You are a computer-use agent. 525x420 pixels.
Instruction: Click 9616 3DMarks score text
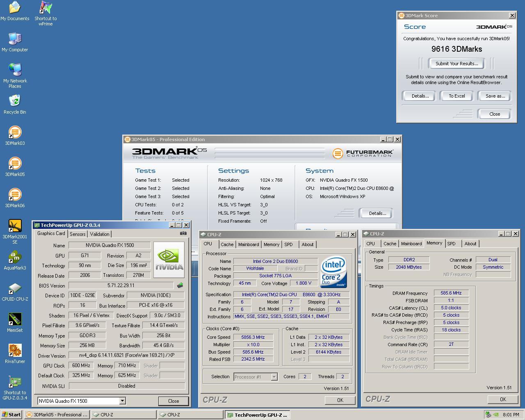tap(457, 49)
